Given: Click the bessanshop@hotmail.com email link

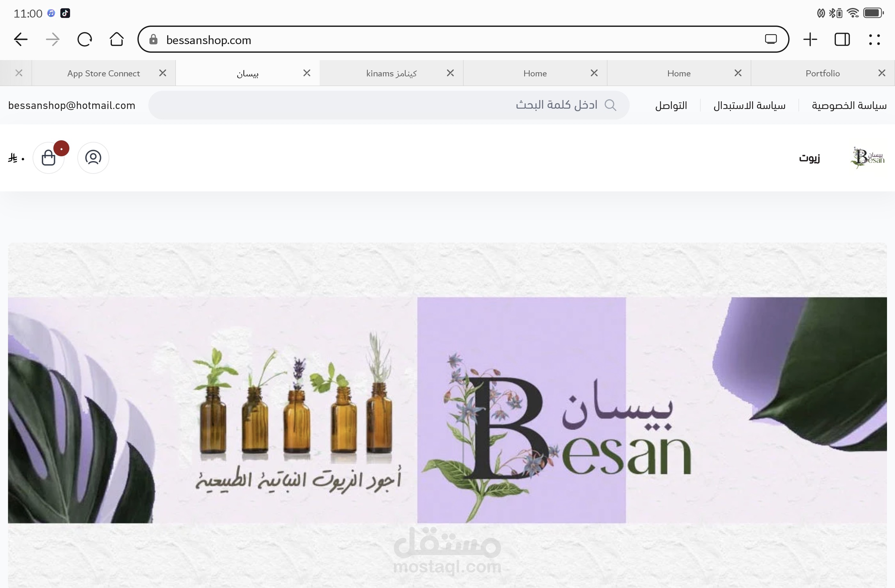Looking at the screenshot, I should pyautogui.click(x=72, y=106).
